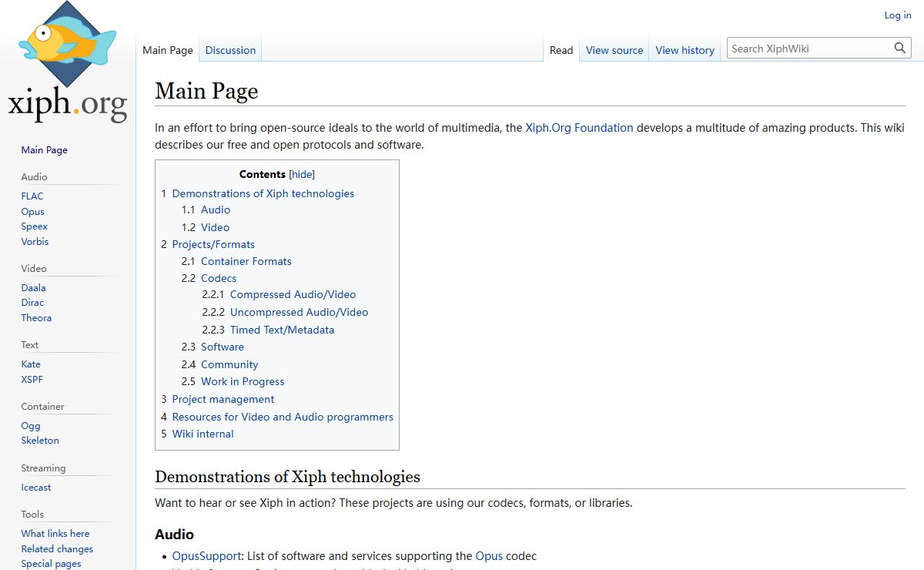Open Theora in the sidebar
This screenshot has height=570, width=924.
pos(36,317)
